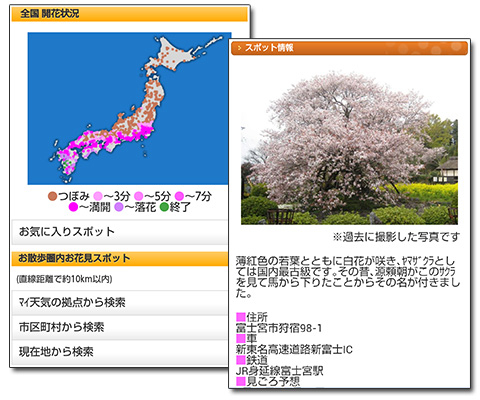Viewport: 480px width, 400px height.
Task: Click the magenta 〜満開 legend dot
Action: click(x=73, y=207)
